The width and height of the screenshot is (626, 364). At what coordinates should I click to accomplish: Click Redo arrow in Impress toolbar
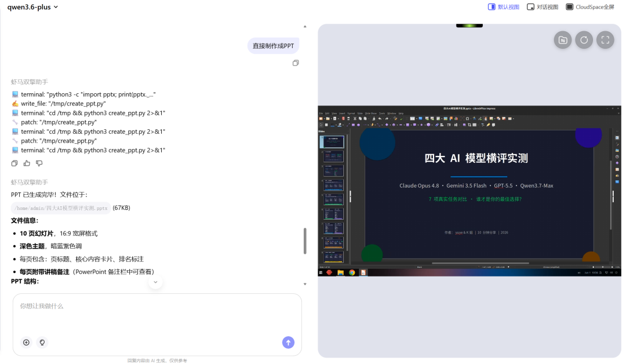[x=387, y=119]
